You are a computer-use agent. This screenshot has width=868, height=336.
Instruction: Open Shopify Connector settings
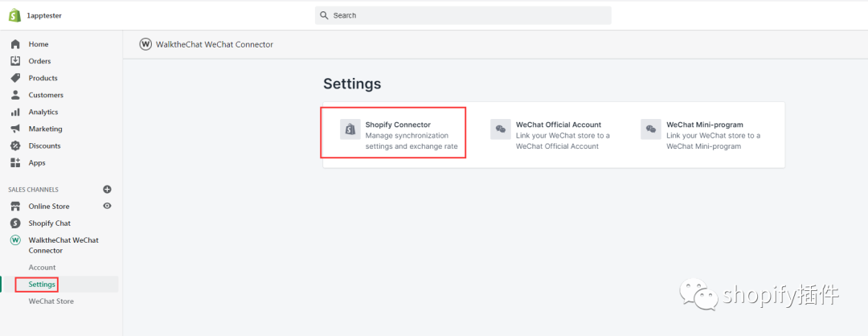(x=398, y=125)
